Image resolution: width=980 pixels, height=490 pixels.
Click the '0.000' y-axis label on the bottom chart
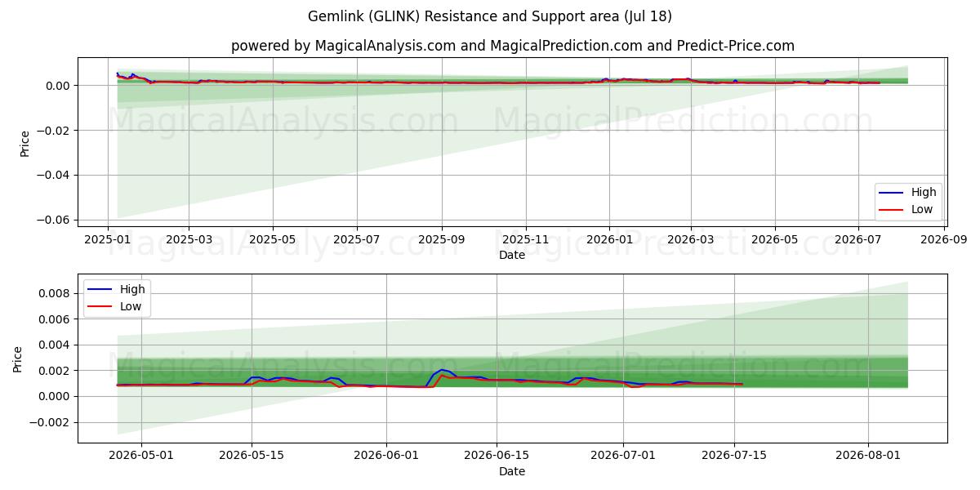(x=56, y=397)
